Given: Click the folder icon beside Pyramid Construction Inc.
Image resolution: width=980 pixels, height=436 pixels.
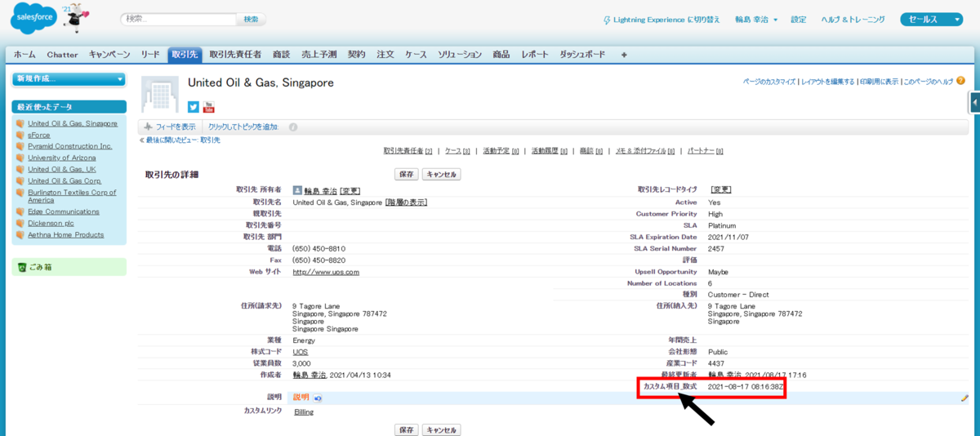Looking at the screenshot, I should pos(20,146).
